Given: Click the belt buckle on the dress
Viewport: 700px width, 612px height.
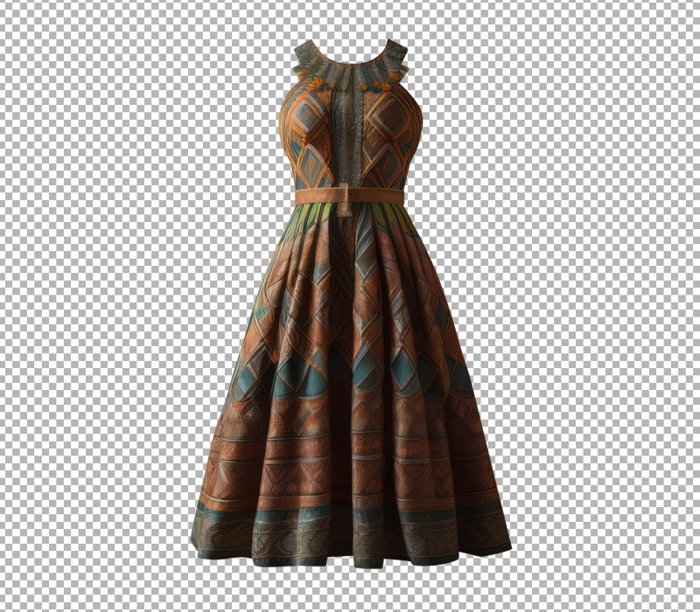Looking at the screenshot, I should click(346, 199).
